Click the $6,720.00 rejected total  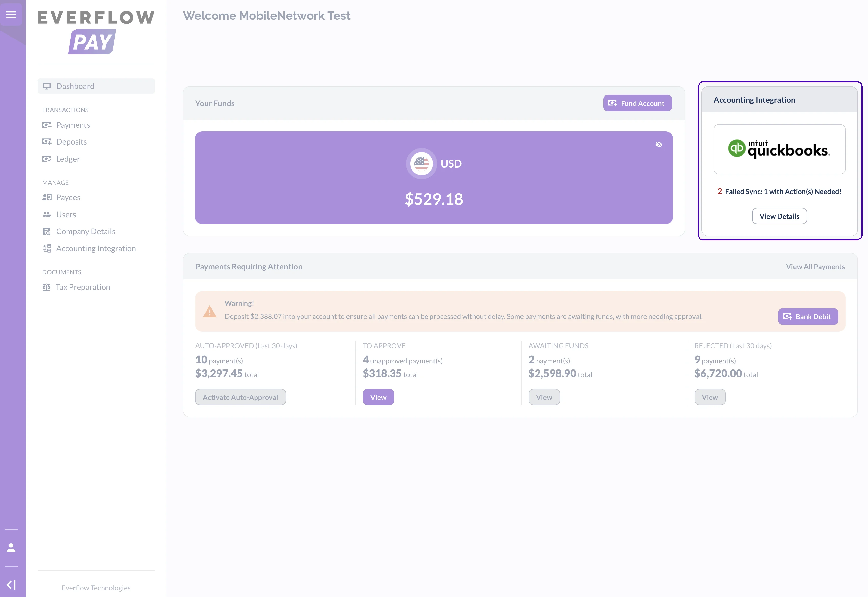click(718, 373)
